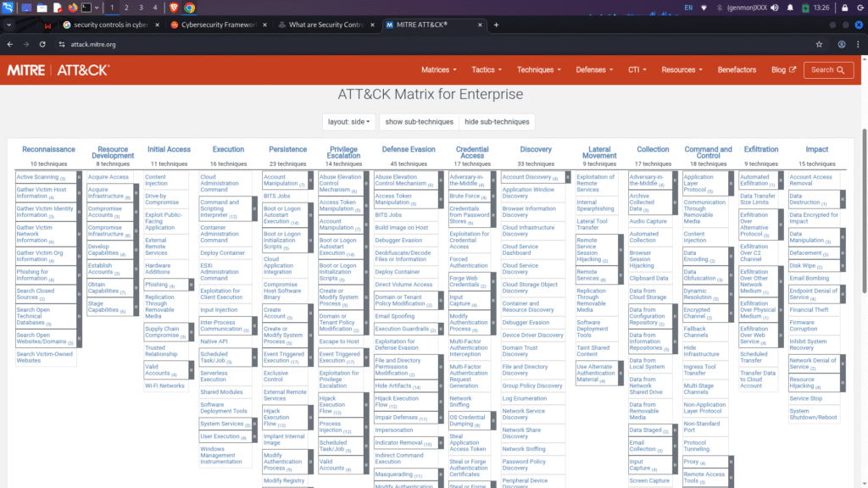This screenshot has width=868, height=488.
Task: Bookmark this page using the star icon
Action: click(x=820, y=44)
